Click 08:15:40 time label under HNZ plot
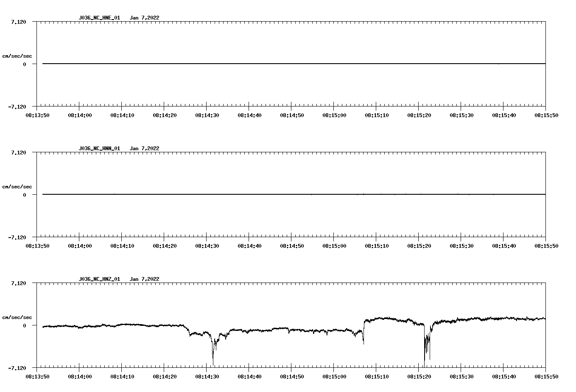This screenshot has height=392, width=576. (x=504, y=376)
